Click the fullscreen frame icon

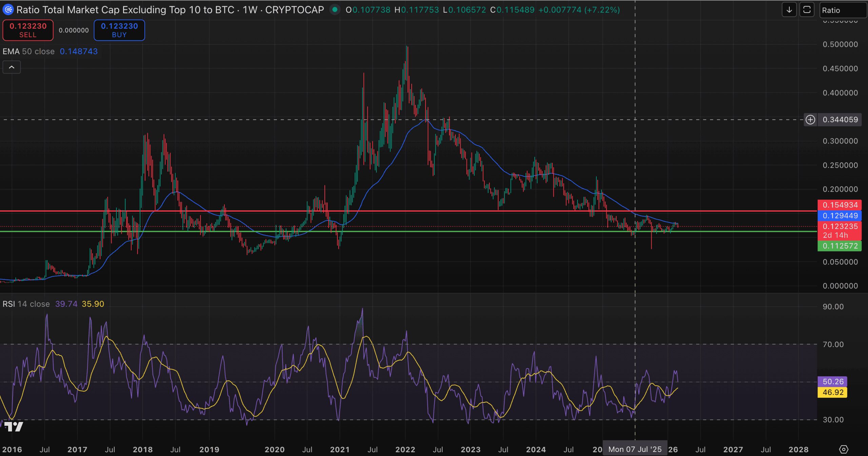click(x=807, y=10)
